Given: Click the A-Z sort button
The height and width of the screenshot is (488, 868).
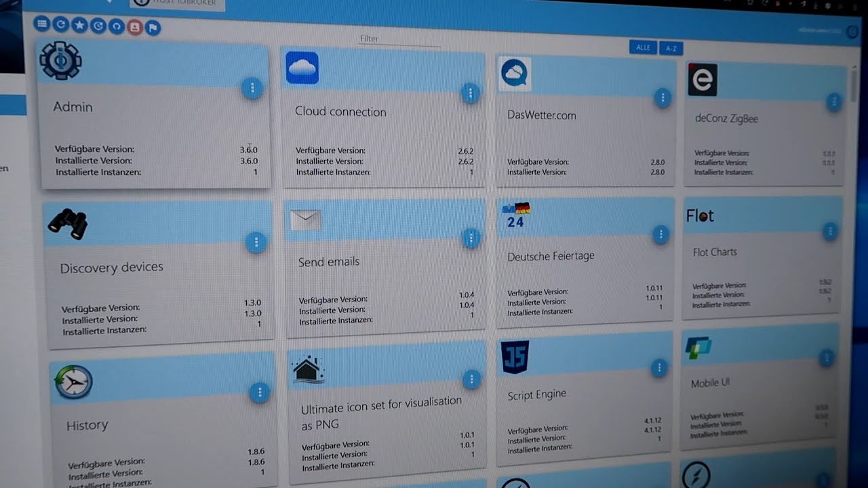Looking at the screenshot, I should (671, 49).
